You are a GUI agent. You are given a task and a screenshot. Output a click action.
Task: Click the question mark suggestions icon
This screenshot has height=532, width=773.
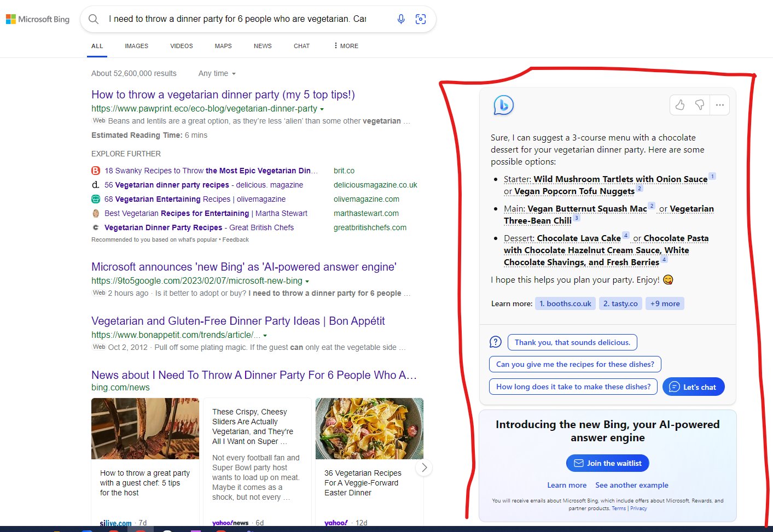495,342
